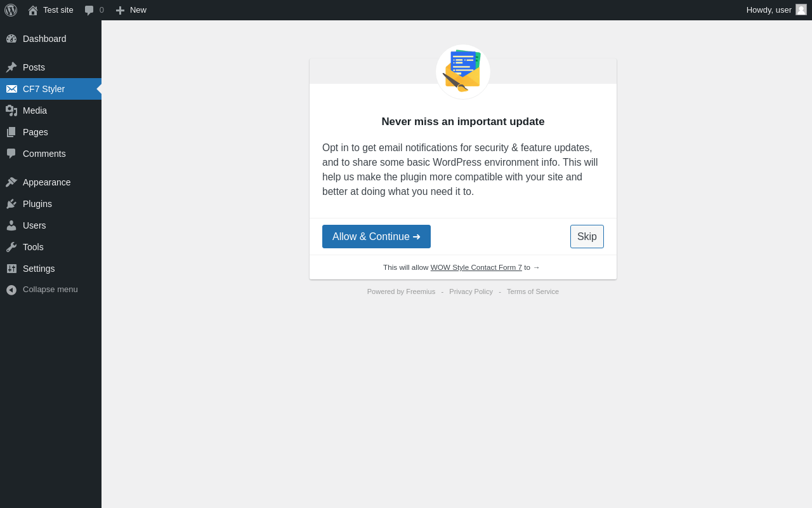Click the Users person icon
This screenshot has height=508, width=812.
pyautogui.click(x=11, y=225)
